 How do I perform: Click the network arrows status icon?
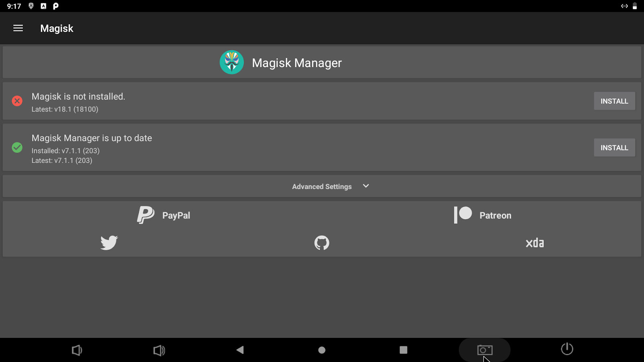click(624, 6)
